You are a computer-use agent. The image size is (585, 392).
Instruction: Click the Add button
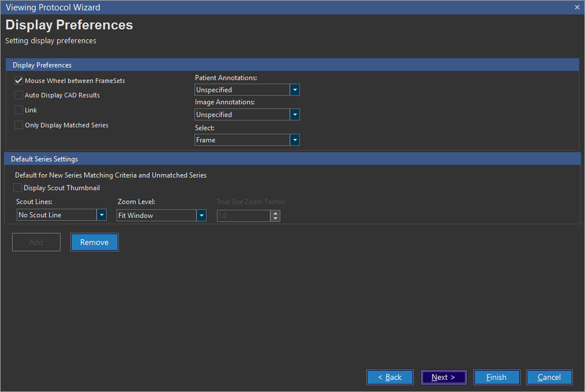point(36,243)
